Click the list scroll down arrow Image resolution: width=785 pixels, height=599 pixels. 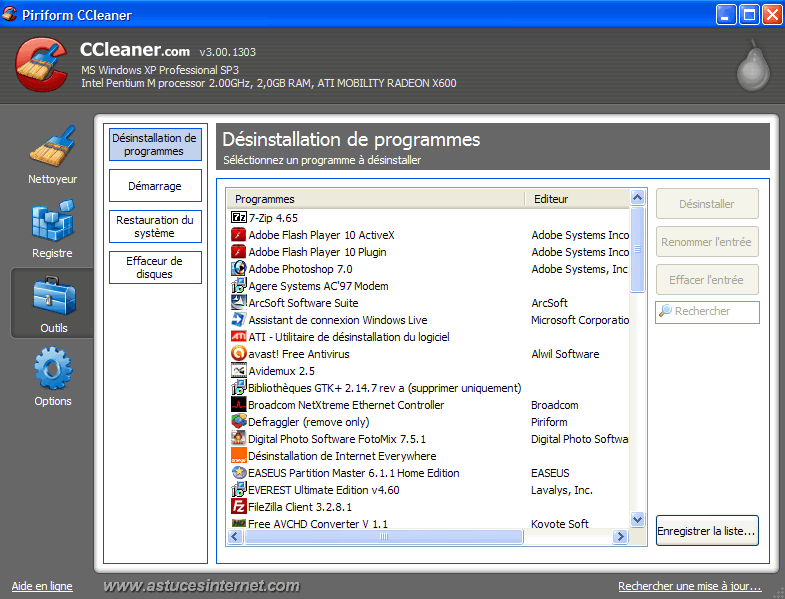point(637,519)
